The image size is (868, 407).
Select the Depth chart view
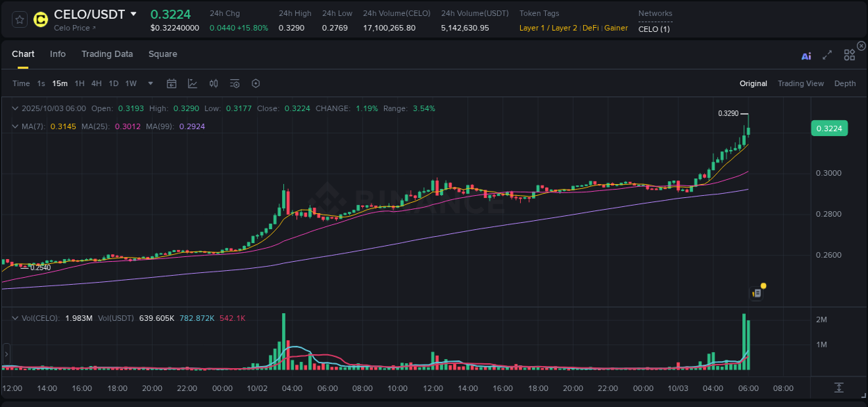(844, 83)
